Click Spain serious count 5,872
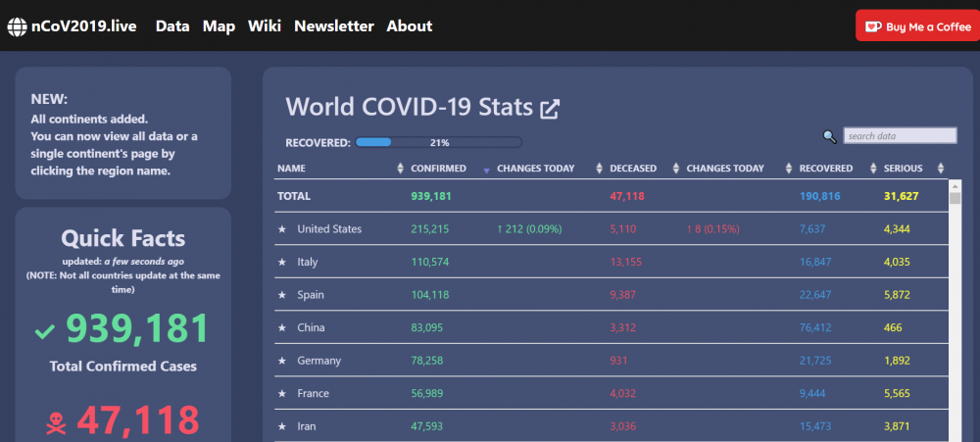 (897, 294)
